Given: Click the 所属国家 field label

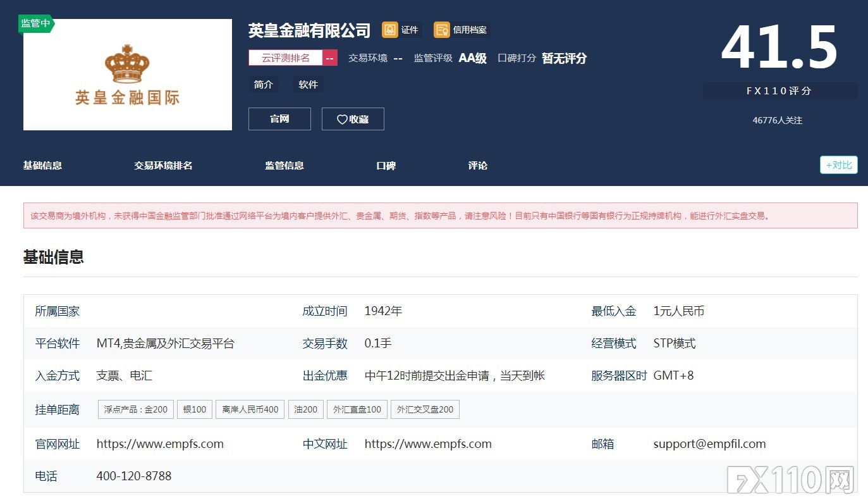Looking at the screenshot, I should 58,311.
